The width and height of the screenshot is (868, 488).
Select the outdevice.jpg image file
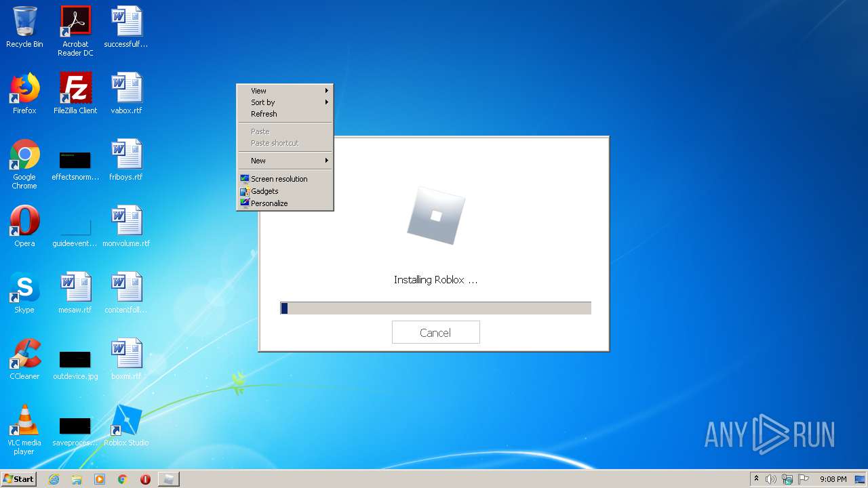75,365
